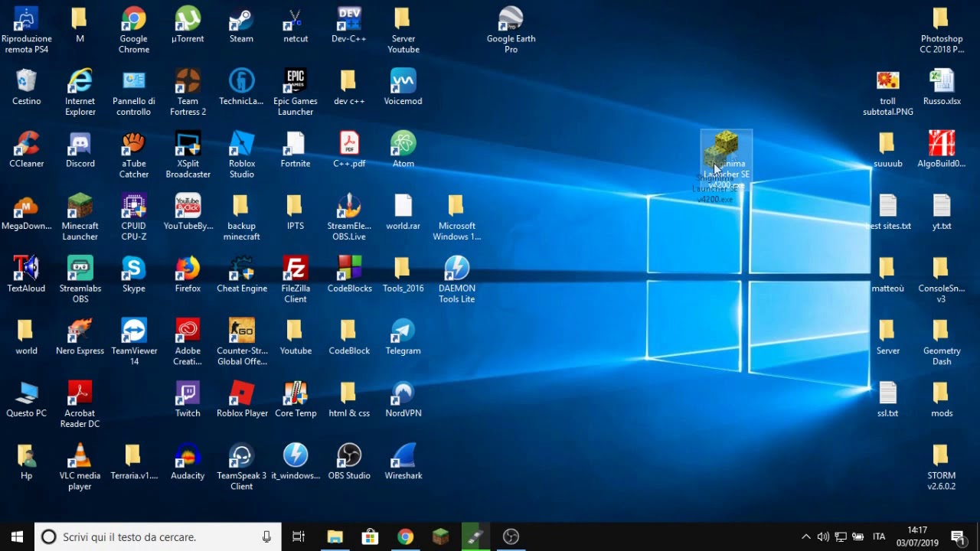Screen dimensions: 980x551
Task: Select the CCleaner desktop icon
Action: click(27, 150)
